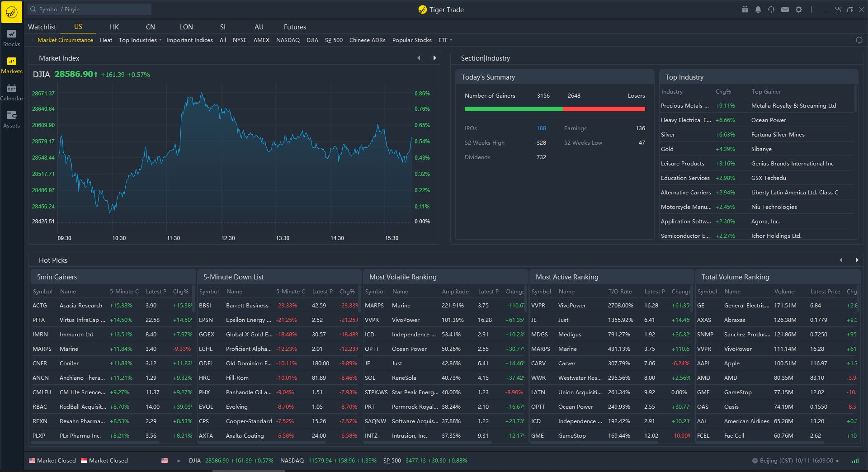Open GE General Electric volume row

[x=777, y=306]
